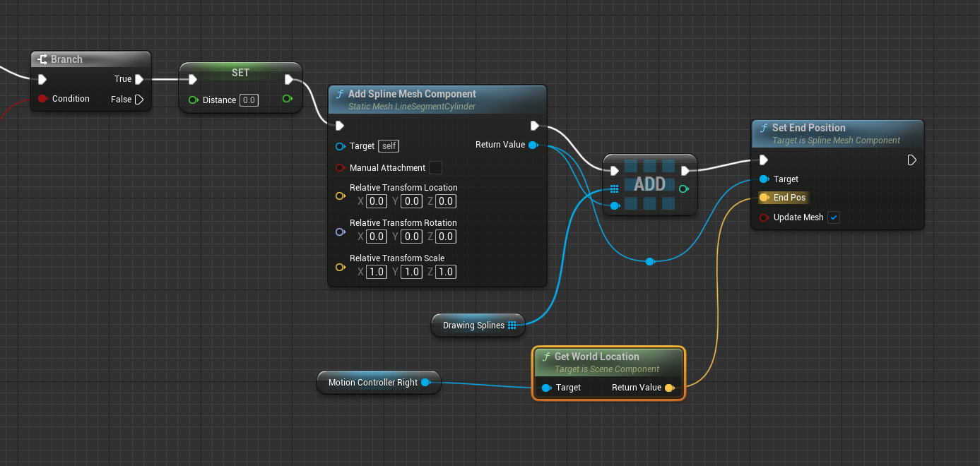The image size is (980, 466).
Task: Select the Motion Controller Right variable node
Action: tap(379, 383)
